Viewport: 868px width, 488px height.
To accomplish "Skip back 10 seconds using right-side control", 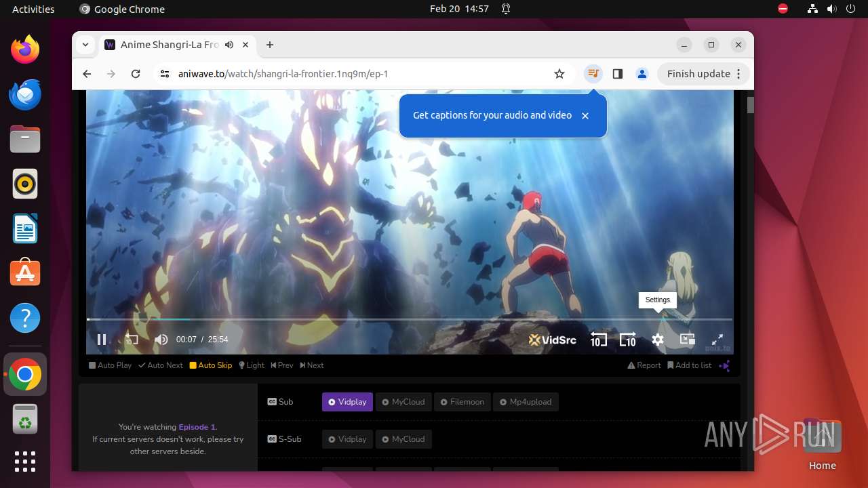I will tap(598, 340).
